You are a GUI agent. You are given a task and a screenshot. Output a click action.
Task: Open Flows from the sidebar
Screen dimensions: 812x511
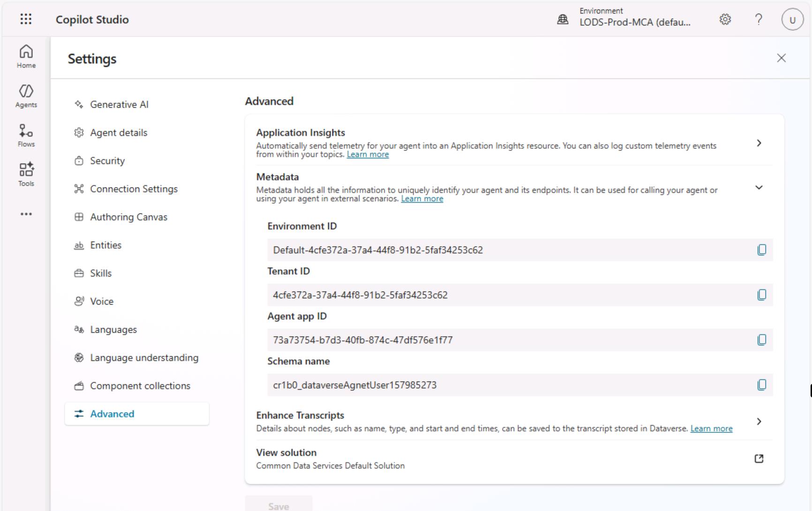pos(26,135)
